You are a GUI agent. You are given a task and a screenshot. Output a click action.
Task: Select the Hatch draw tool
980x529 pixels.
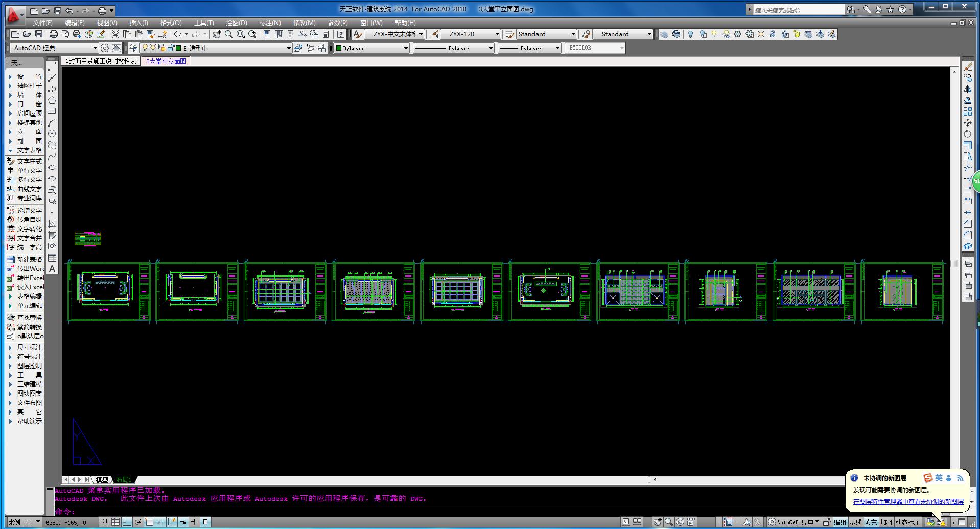[52, 224]
